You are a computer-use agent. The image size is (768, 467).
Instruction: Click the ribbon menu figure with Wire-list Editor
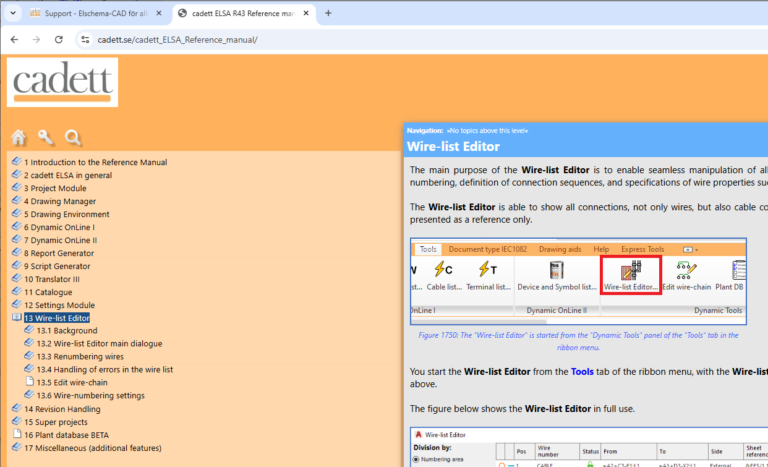[x=578, y=282]
